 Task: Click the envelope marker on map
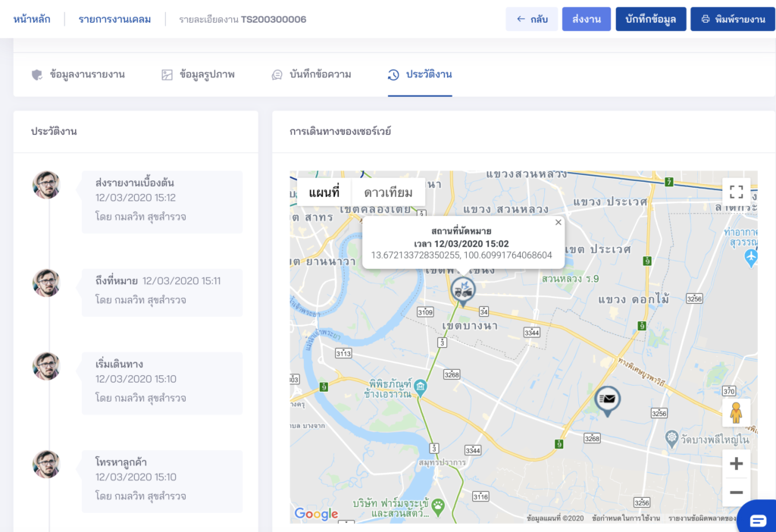coord(607,400)
